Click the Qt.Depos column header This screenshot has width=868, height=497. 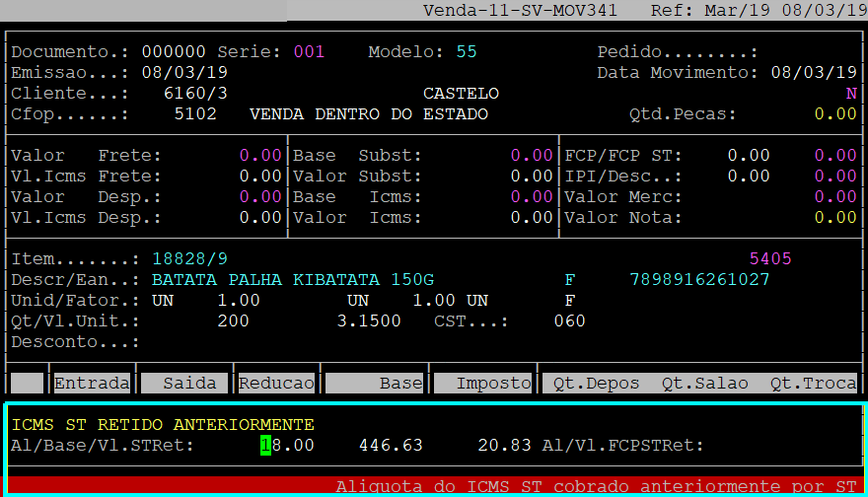click(x=596, y=383)
